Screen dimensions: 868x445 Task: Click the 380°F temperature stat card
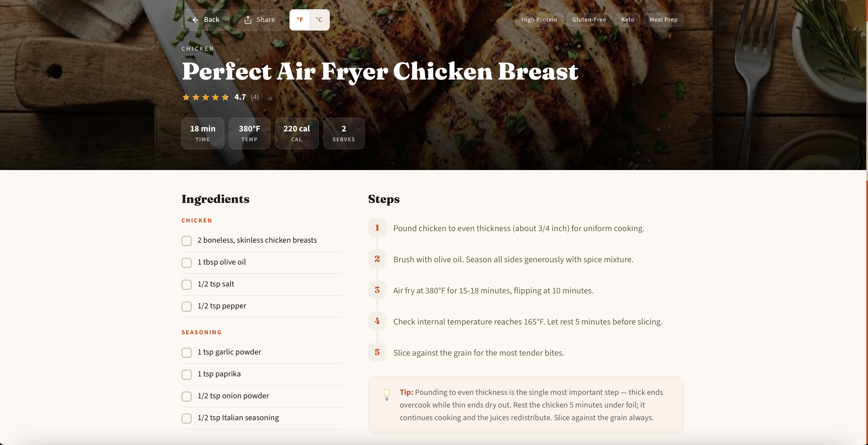click(x=249, y=133)
